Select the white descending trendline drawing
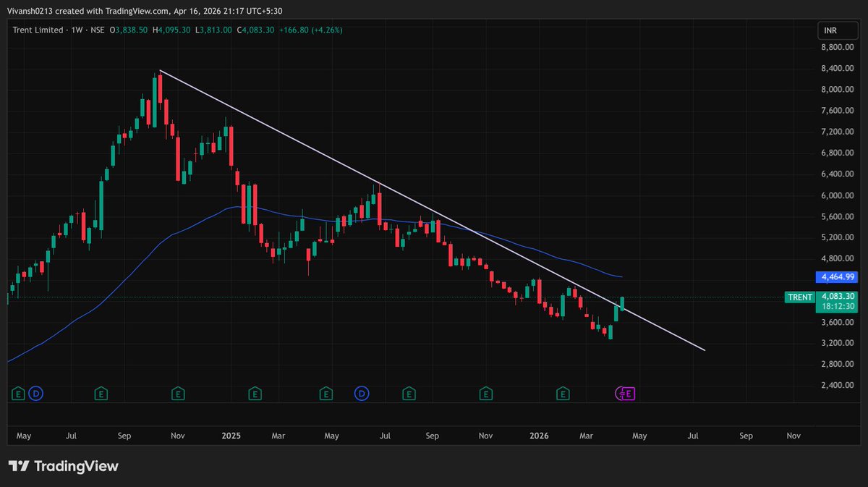This screenshot has height=487, width=868. (x=433, y=211)
